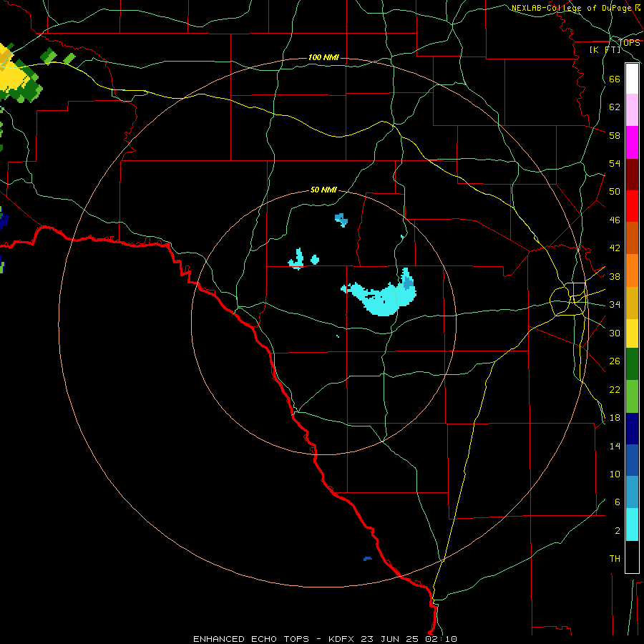Click the navy blue legend swatch
The image size is (644, 644).
(x=632, y=429)
